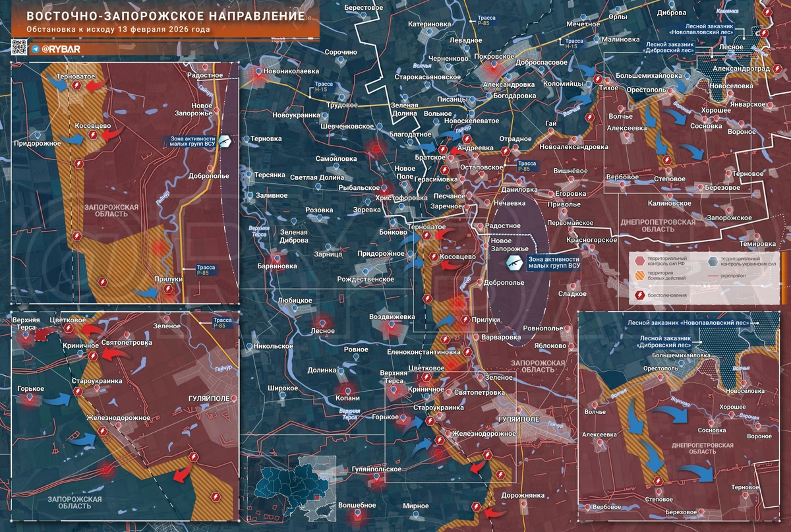Click the drone icon in top-left inset
The width and height of the screenshot is (791, 532).
225,141
